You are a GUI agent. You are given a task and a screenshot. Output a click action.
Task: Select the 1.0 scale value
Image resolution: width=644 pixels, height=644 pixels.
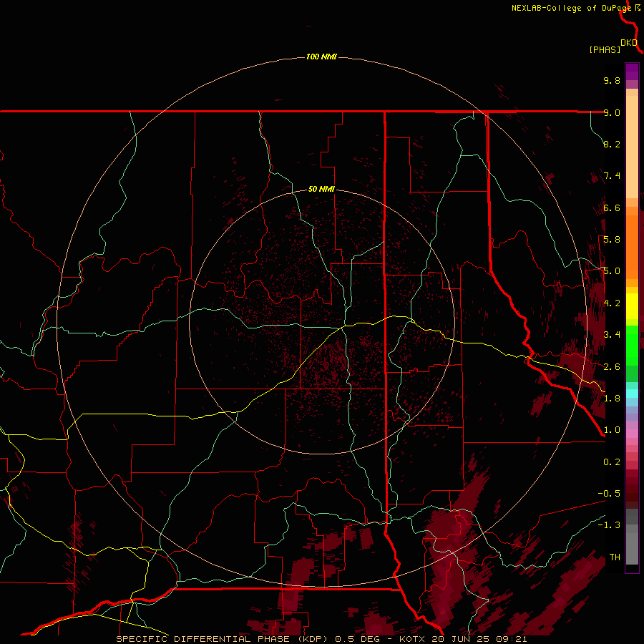click(x=612, y=430)
